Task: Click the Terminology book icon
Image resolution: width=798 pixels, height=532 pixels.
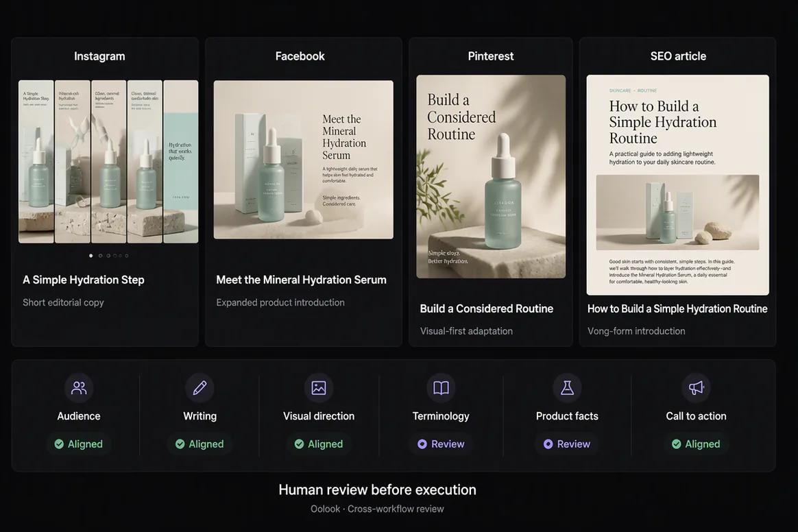Action: pyautogui.click(x=441, y=388)
